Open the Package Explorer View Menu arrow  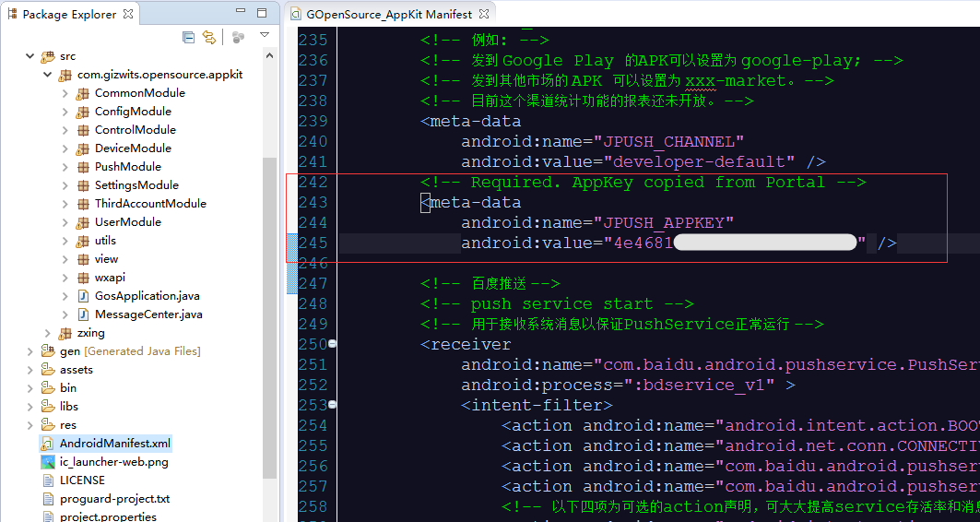point(265,36)
